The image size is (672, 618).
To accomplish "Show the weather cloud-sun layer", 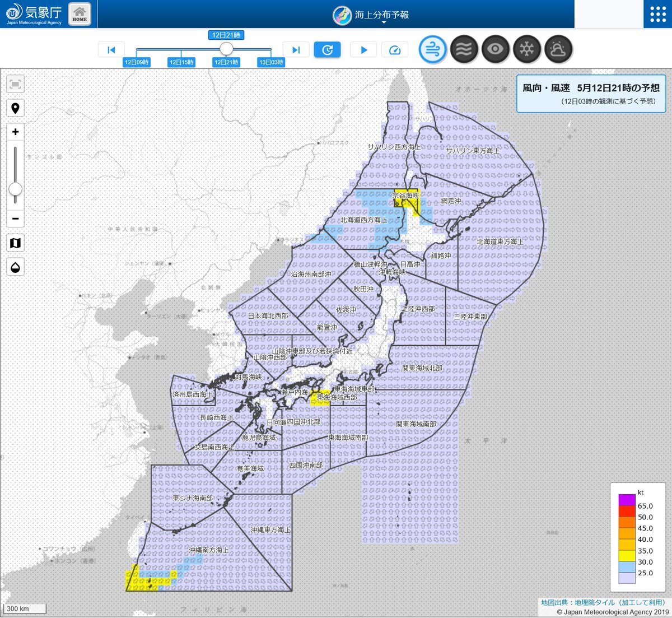I will coord(558,49).
